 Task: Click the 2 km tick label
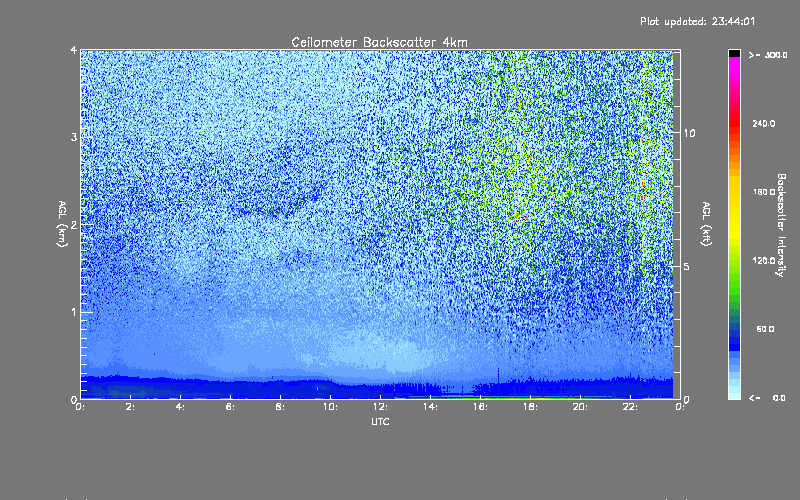pyautogui.click(x=74, y=224)
